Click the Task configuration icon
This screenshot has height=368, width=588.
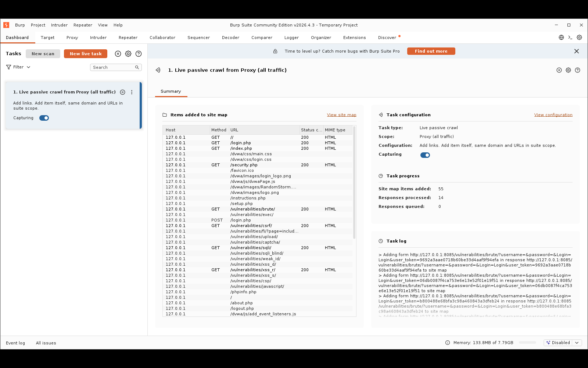point(381,115)
